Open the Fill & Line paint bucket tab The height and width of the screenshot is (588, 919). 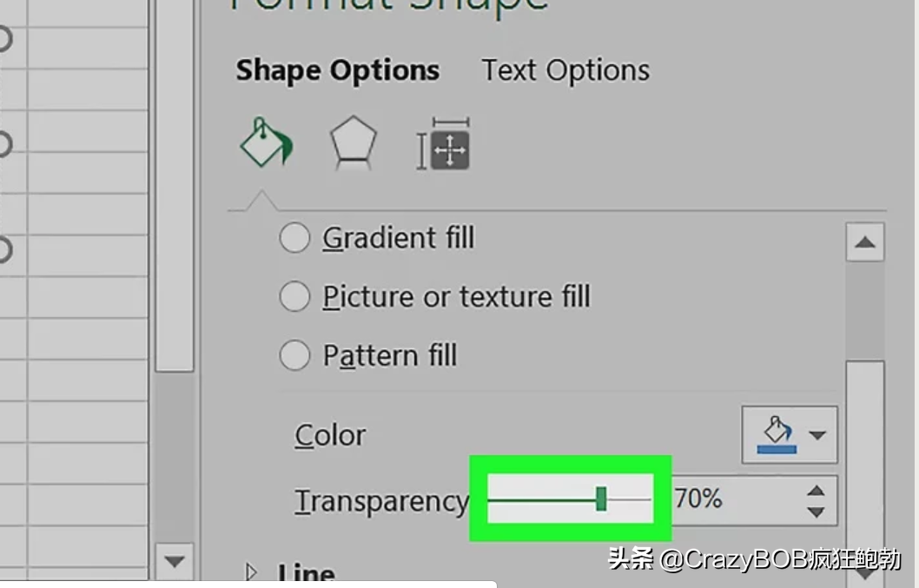click(266, 143)
